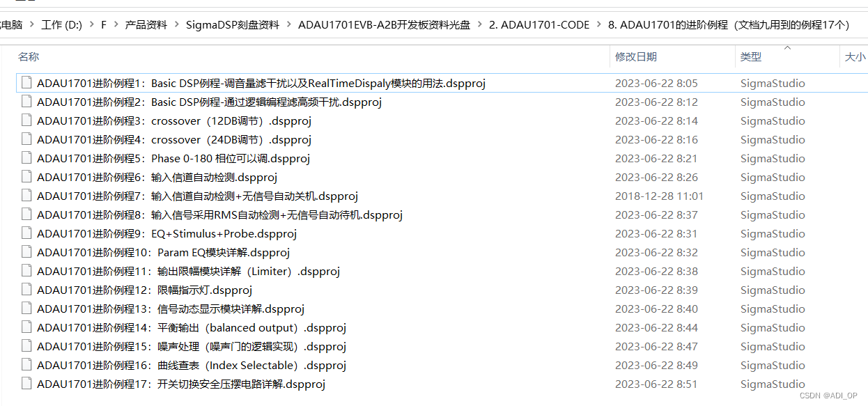Viewport: 868px width, 406px height.
Task: Click modified date 2023-06-22 8:05
Action: tap(656, 83)
